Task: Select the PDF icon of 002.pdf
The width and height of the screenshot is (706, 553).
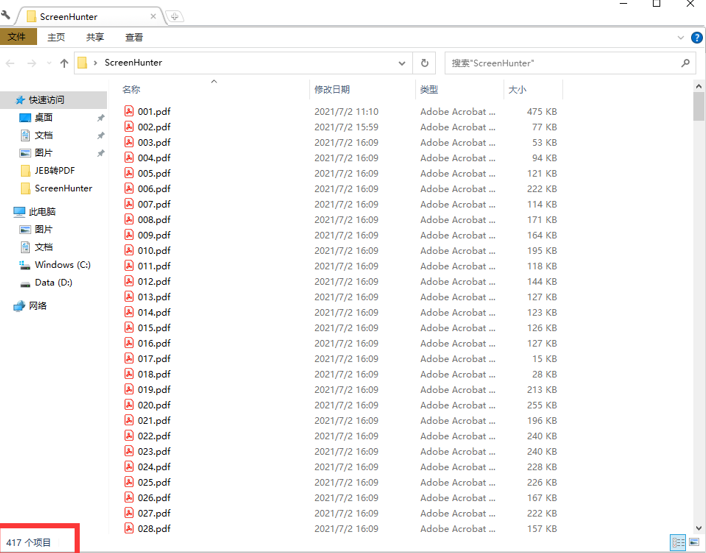Action: (x=129, y=127)
